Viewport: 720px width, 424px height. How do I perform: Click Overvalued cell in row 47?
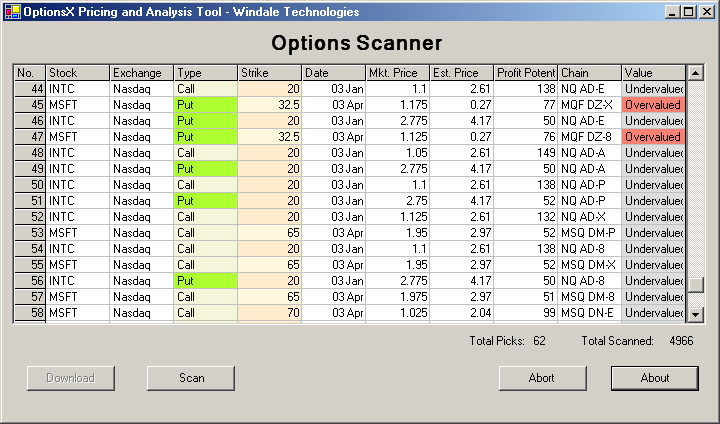[653, 137]
